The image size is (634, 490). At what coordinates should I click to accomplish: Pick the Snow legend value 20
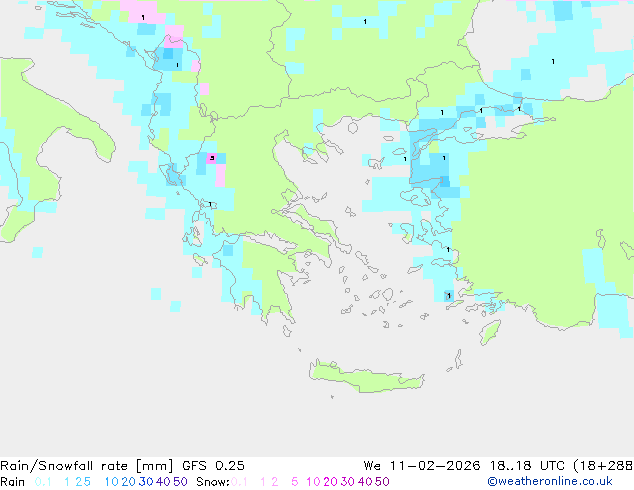(330, 482)
